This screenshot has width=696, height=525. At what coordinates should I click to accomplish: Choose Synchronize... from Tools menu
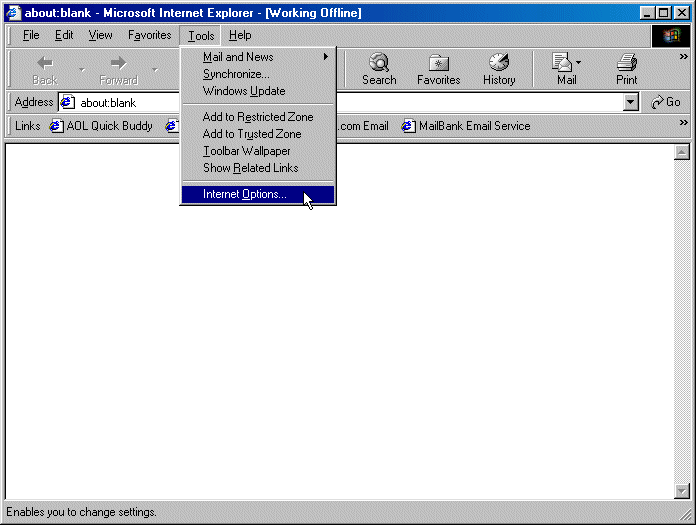pyautogui.click(x=258, y=74)
